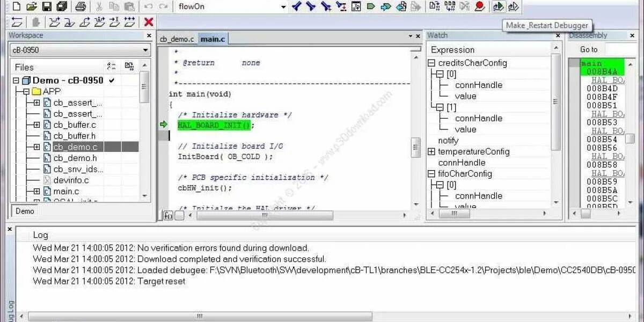The height and width of the screenshot is (322, 644).
Task: Click Go to in the Disassembly panel
Action: [588, 49]
